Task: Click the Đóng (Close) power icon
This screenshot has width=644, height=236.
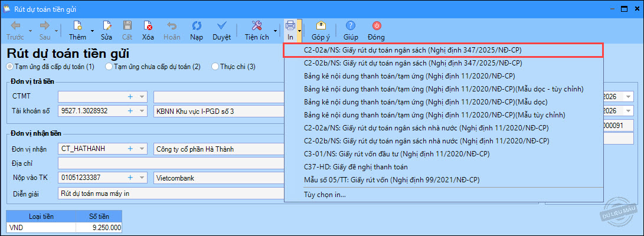Action: click(377, 26)
